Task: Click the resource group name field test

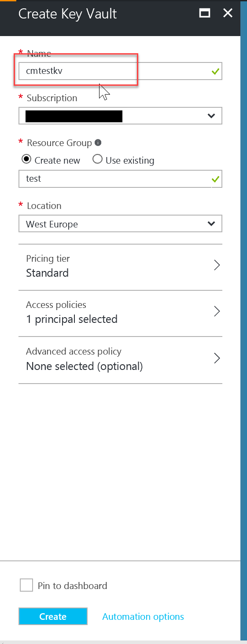Action: pyautogui.click(x=120, y=179)
